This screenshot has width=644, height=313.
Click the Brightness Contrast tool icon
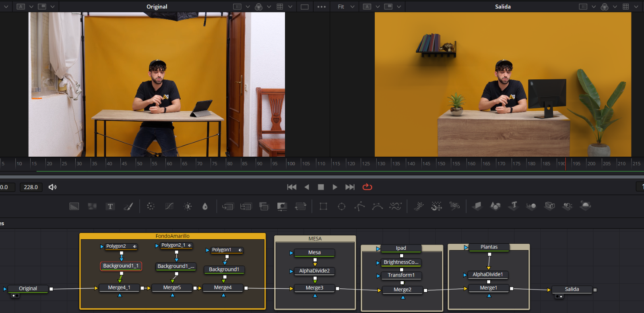tap(188, 207)
